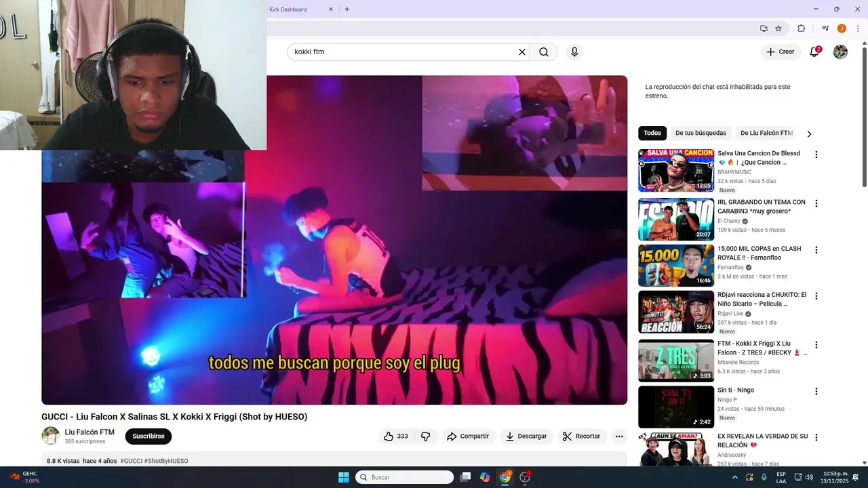Dislike the video with thumbs down

point(426,436)
